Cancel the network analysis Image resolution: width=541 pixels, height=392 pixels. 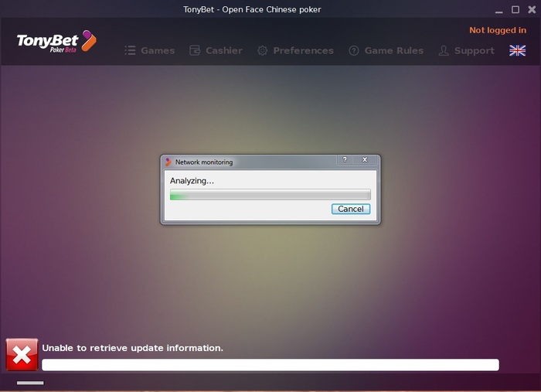(x=351, y=209)
